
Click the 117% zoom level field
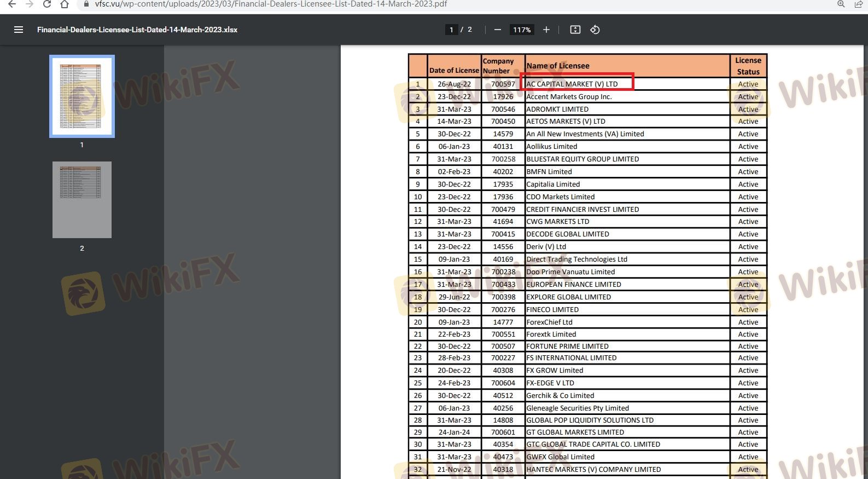coord(522,30)
